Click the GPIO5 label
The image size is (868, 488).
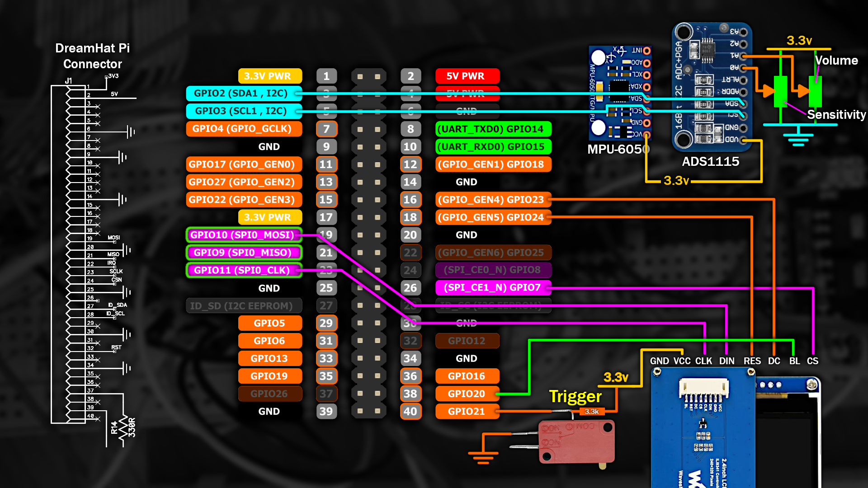[x=270, y=323]
